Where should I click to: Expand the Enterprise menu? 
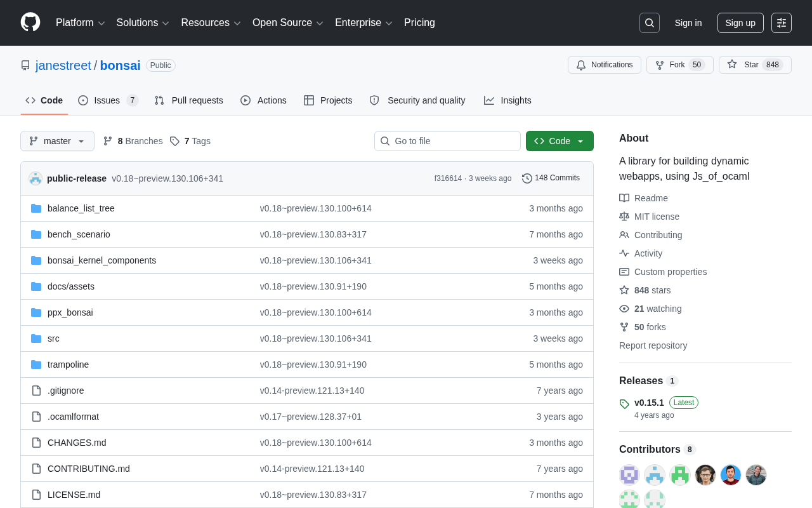pos(364,23)
